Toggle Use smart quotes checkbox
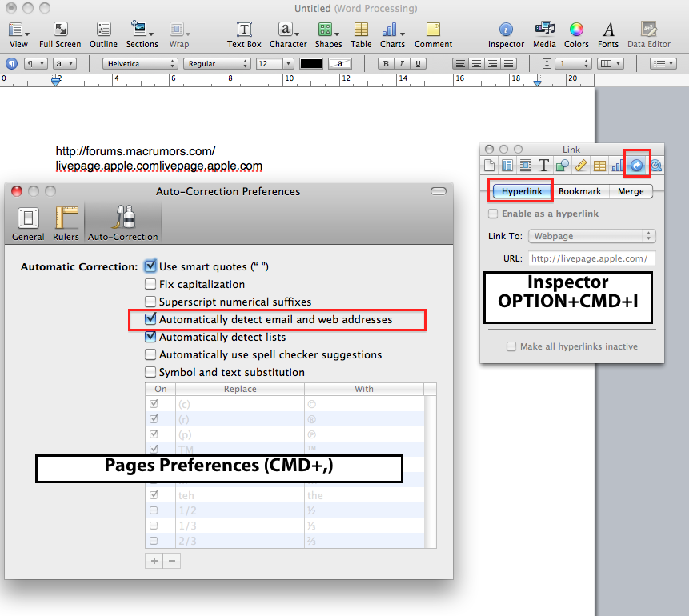 150,266
